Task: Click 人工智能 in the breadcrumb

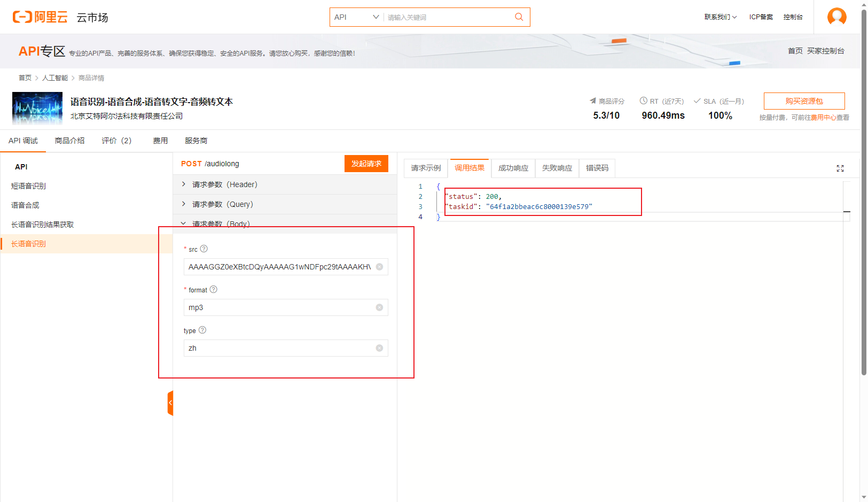Action: (x=55, y=78)
